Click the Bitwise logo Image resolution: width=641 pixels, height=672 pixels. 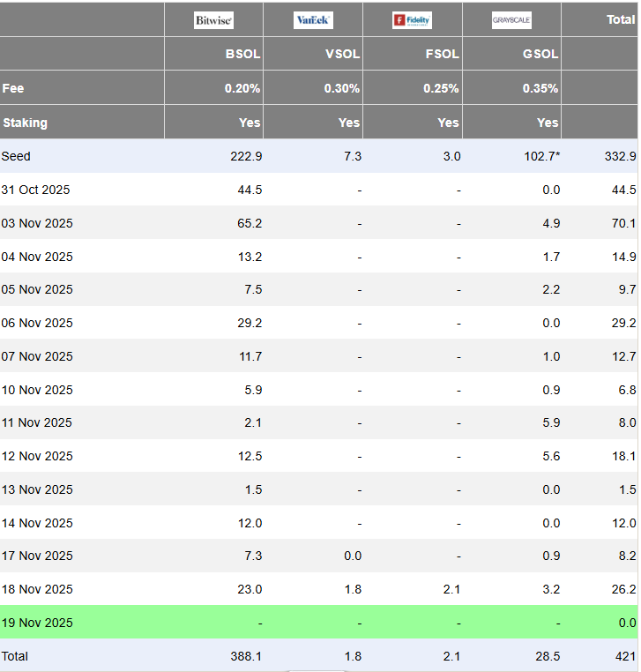213,19
